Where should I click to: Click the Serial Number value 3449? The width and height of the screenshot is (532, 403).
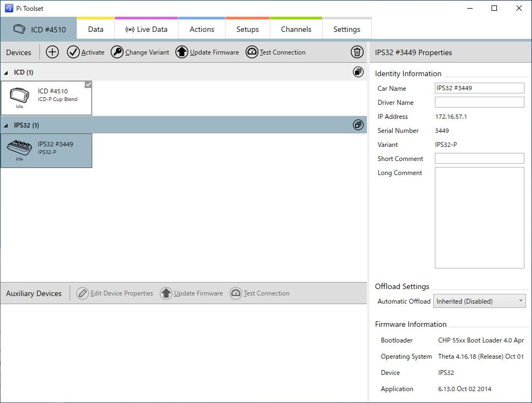click(442, 131)
